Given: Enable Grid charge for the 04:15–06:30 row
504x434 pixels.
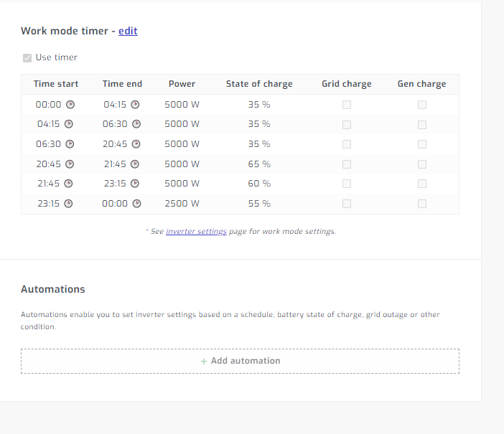Looking at the screenshot, I should pyautogui.click(x=347, y=125).
